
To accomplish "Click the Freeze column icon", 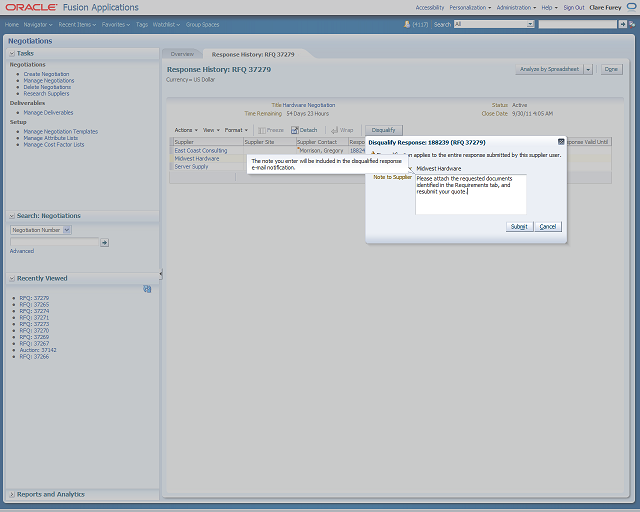I will click(262, 130).
